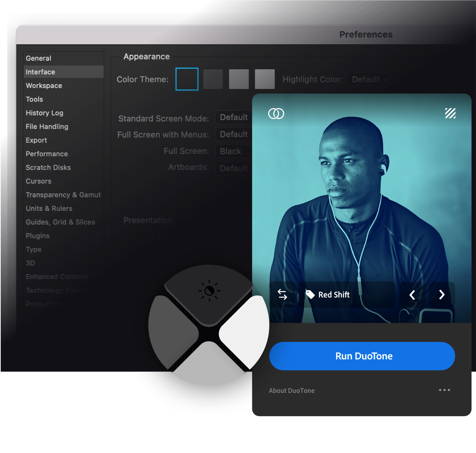Swap colors with the arrows icon
476x453 pixels.
282,294
